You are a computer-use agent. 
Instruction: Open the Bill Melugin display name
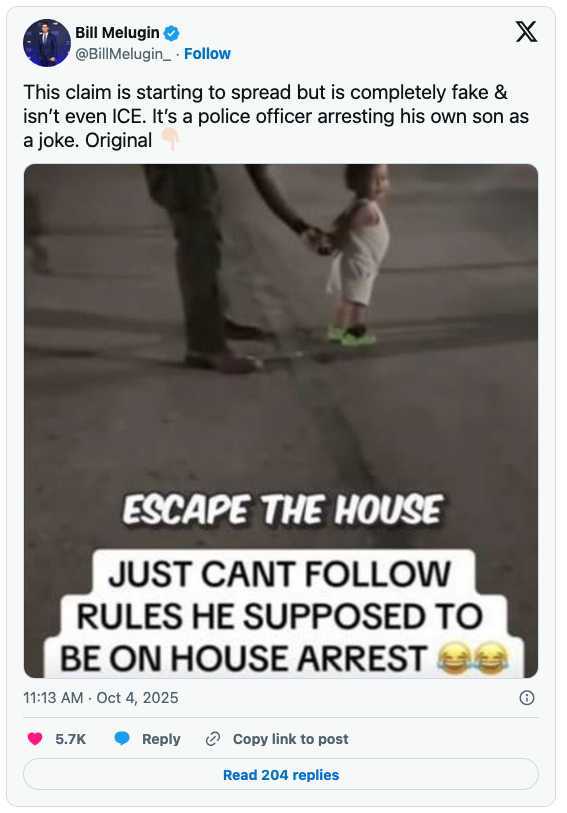[117, 33]
